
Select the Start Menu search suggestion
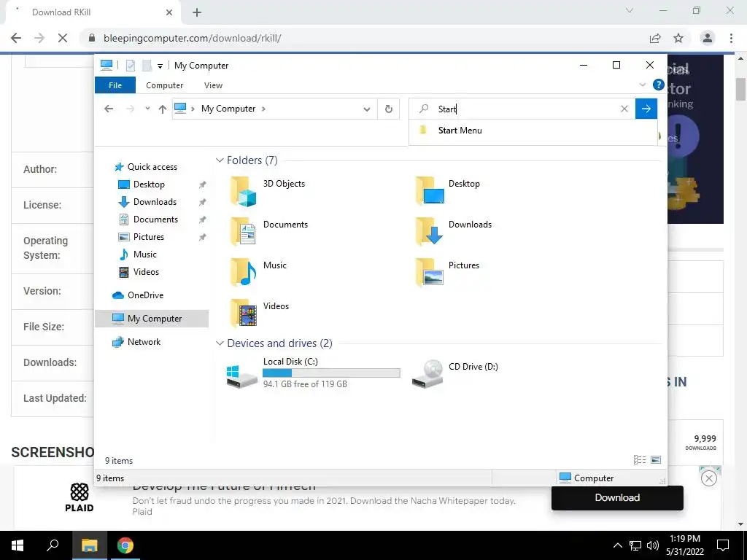click(533, 131)
